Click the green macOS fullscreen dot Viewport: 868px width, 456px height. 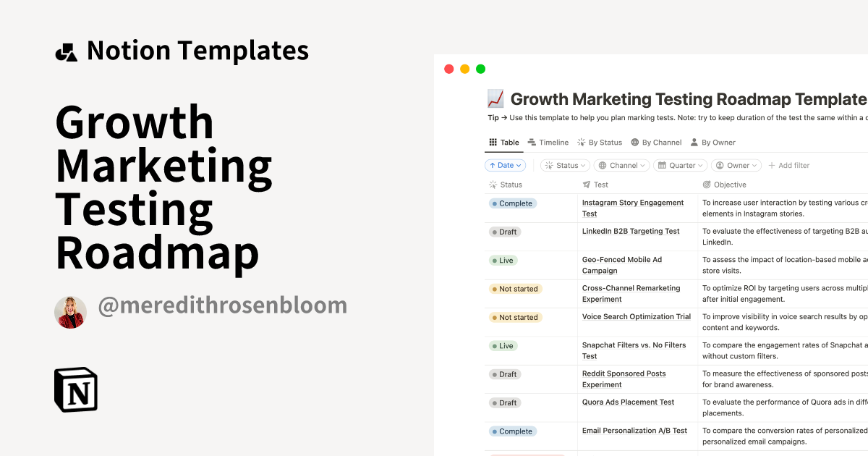[480, 69]
